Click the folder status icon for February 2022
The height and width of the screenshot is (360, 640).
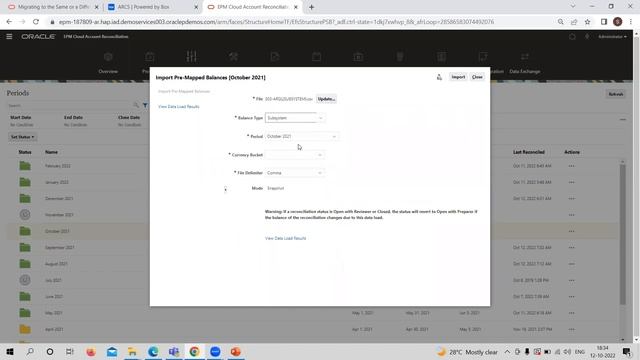25,166
